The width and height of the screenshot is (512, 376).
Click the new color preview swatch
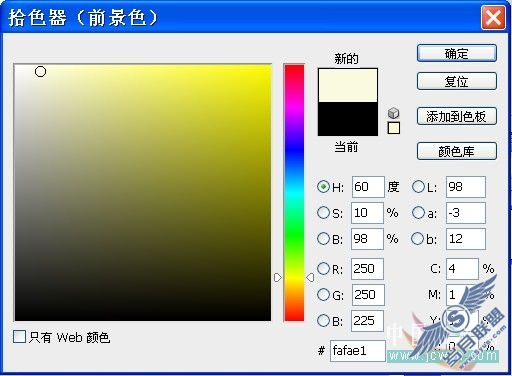(x=348, y=85)
